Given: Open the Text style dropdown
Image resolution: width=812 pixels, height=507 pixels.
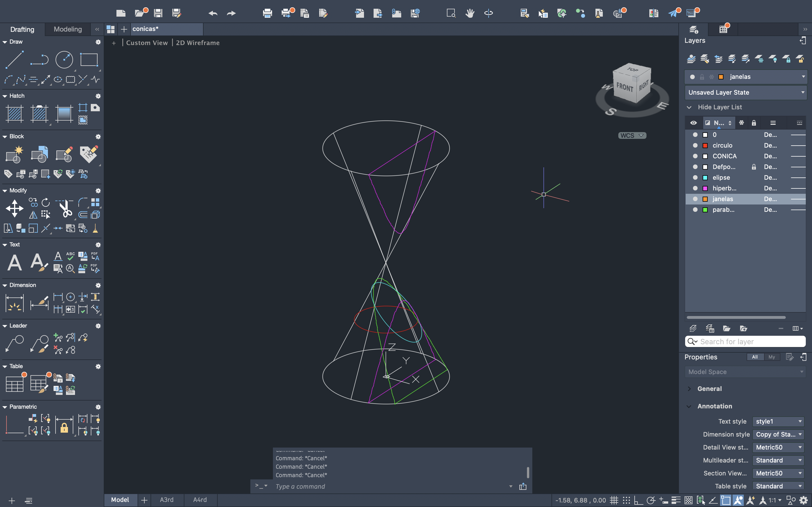Looking at the screenshot, I should click(778, 421).
